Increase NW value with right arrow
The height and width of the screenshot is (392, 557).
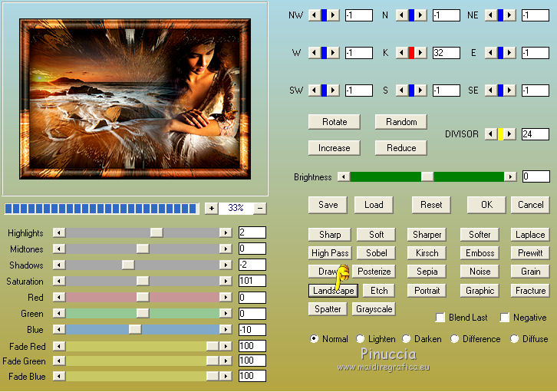coord(333,15)
